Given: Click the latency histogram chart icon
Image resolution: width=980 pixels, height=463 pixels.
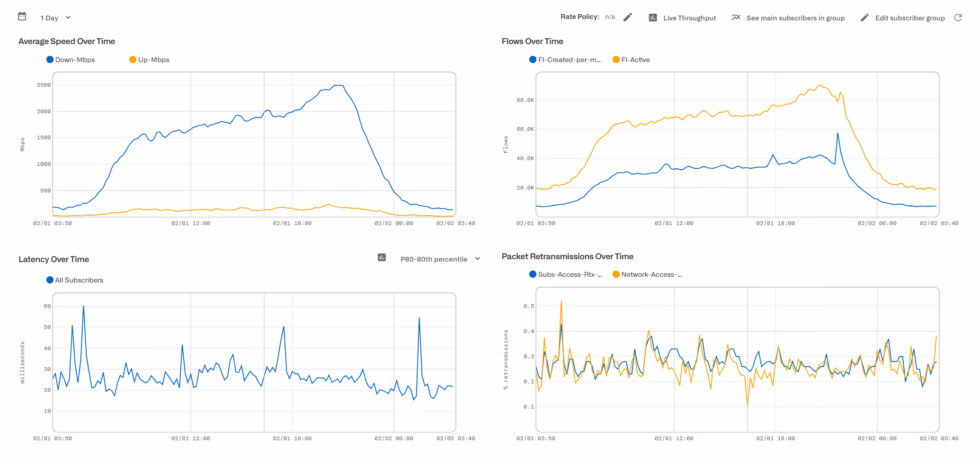Looking at the screenshot, I should [x=382, y=257].
